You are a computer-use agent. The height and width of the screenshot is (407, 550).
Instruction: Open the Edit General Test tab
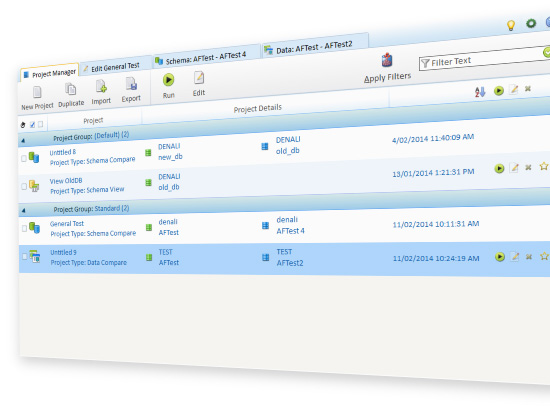115,66
